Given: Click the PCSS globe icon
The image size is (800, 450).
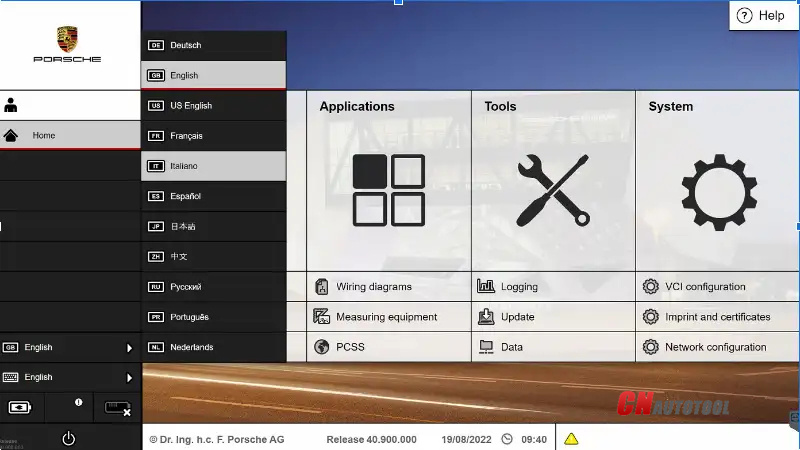Looking at the screenshot, I should click(x=321, y=347).
